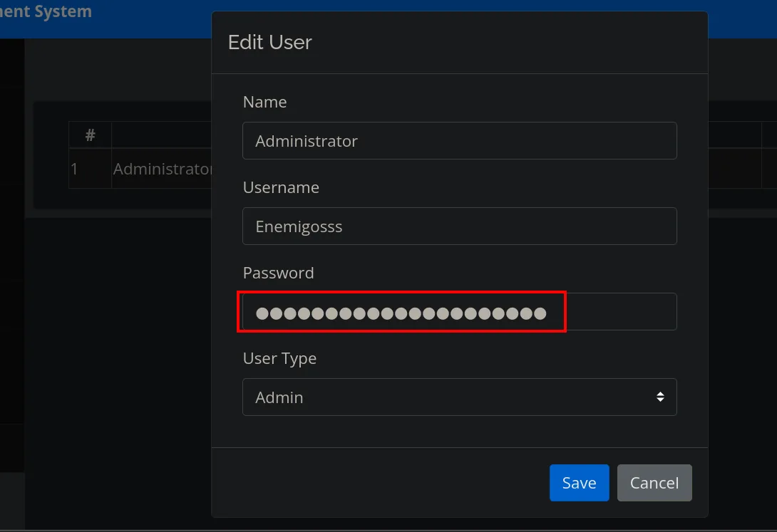The image size is (777, 532).
Task: Click the Edit User dialog title
Action: click(x=270, y=42)
